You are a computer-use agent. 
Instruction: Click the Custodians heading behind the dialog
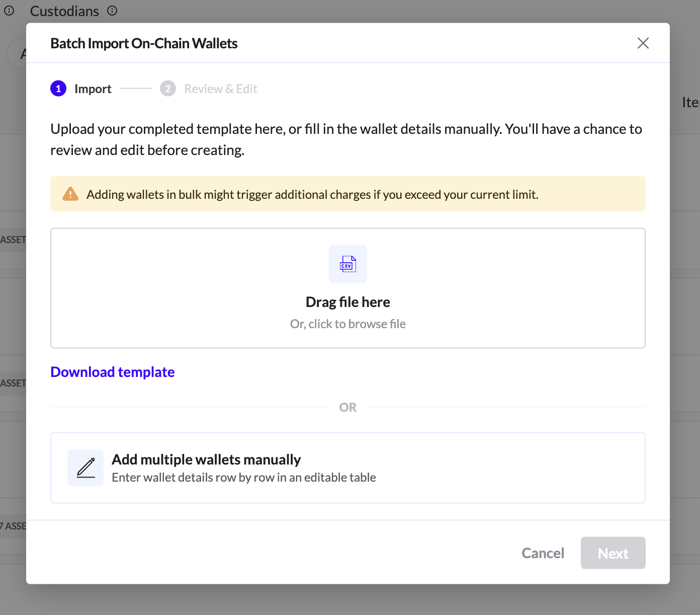(64, 11)
